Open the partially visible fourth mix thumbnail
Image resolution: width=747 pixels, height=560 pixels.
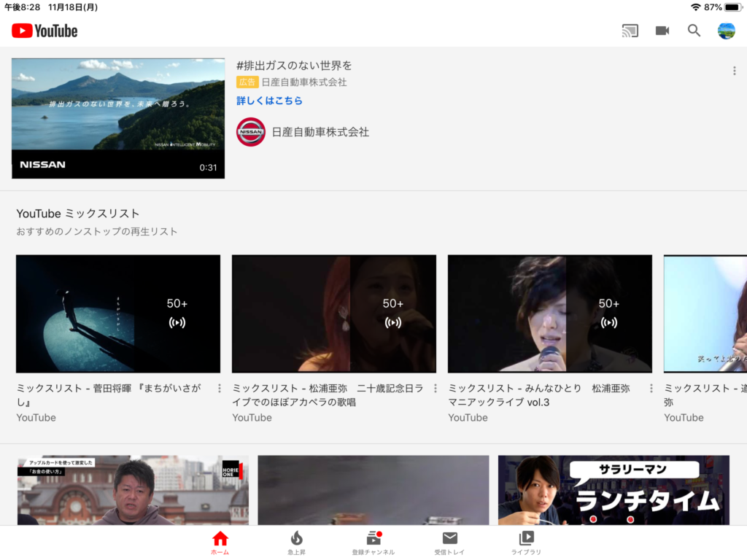click(x=705, y=314)
